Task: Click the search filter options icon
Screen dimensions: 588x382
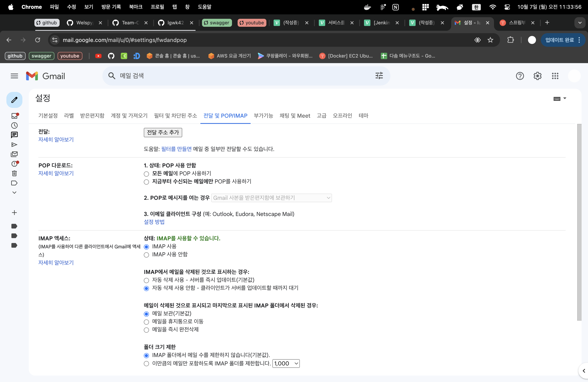Action: coord(379,76)
